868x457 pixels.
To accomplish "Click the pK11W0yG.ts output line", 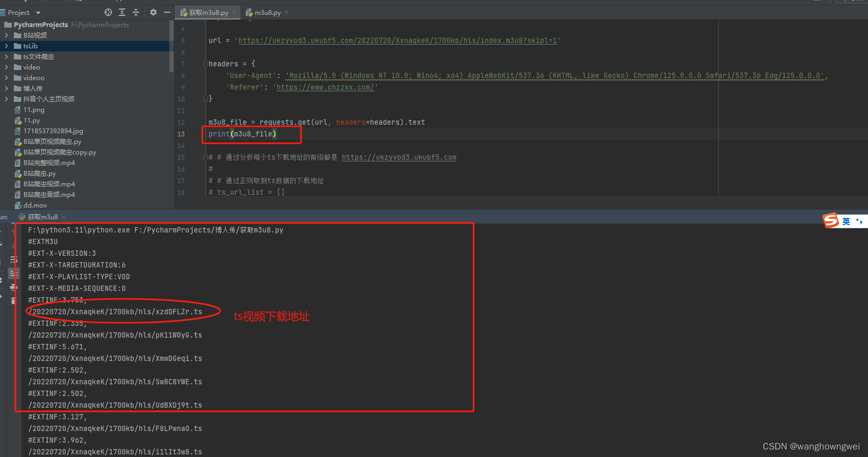I will click(115, 335).
